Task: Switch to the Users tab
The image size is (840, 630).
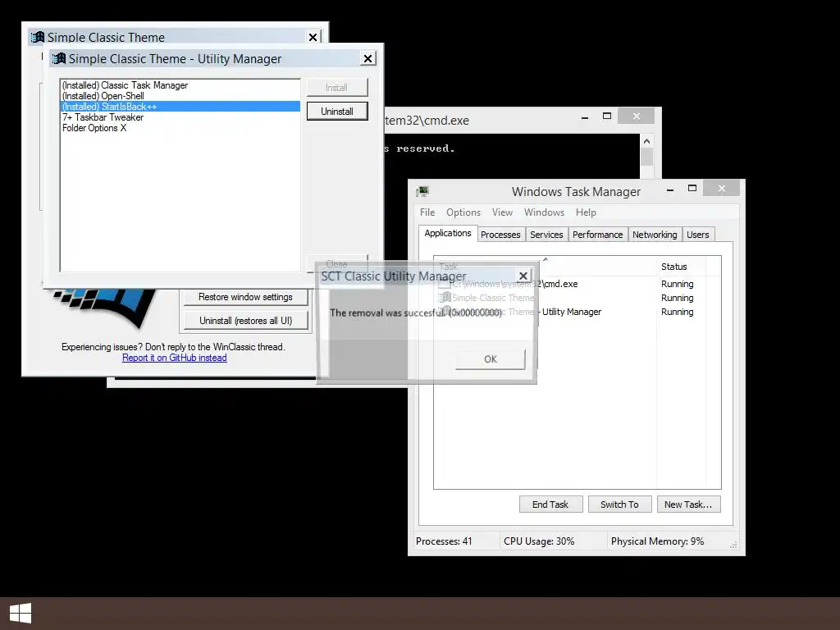Action: [697, 235]
